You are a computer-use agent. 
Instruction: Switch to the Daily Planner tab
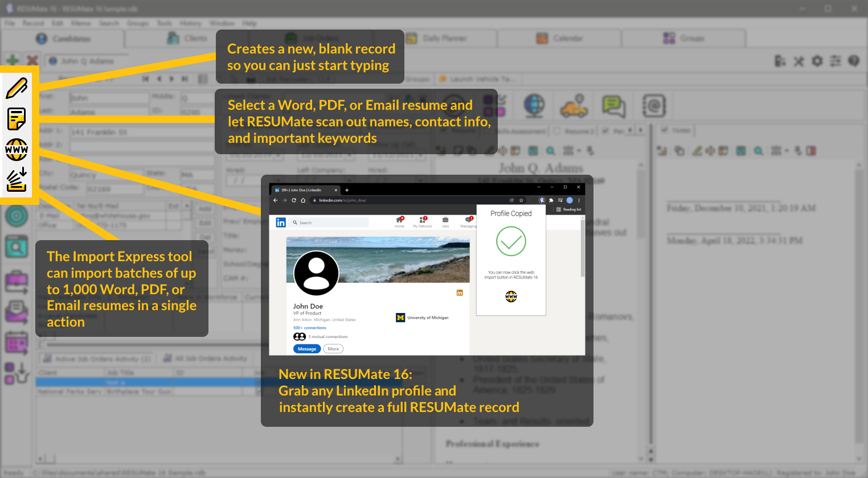tap(436, 38)
